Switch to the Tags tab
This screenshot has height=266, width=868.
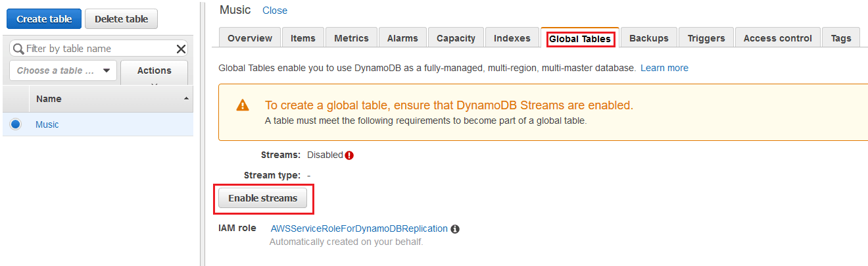pyautogui.click(x=840, y=38)
